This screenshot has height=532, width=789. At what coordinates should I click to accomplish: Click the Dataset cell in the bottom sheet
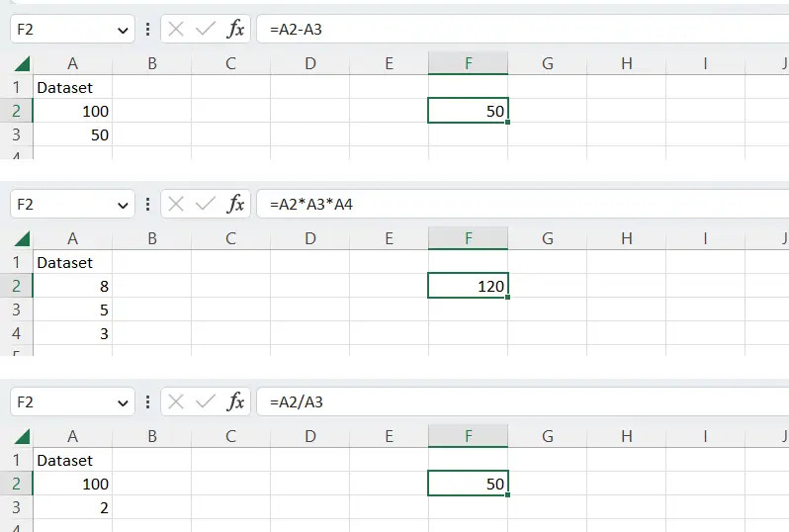click(72, 460)
